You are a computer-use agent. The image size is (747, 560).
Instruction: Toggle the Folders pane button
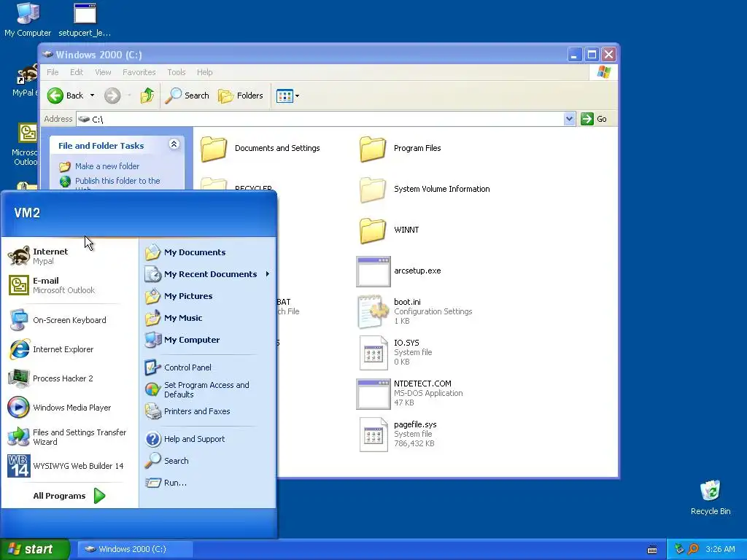point(241,96)
